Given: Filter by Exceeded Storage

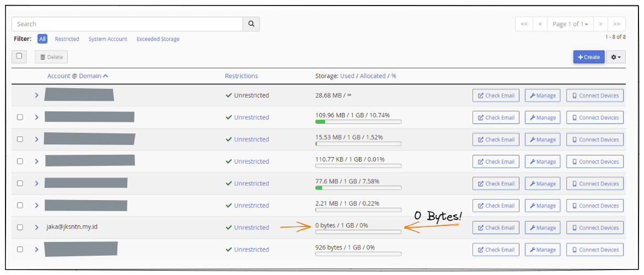Looking at the screenshot, I should coord(158,39).
